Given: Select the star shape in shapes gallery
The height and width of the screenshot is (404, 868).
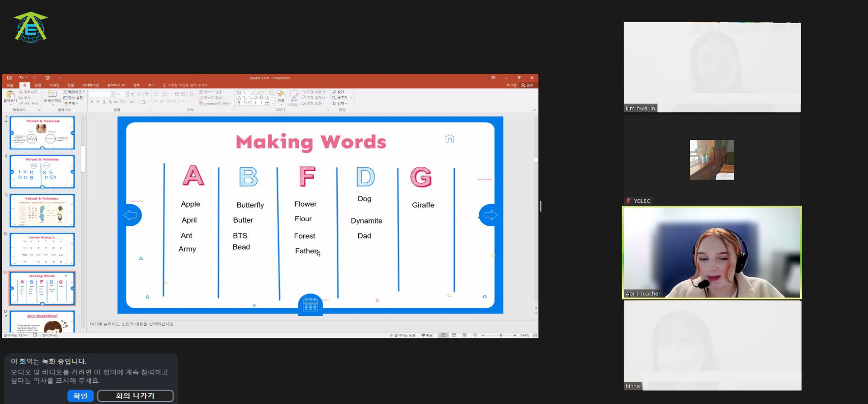Looking at the screenshot, I should 267,103.
